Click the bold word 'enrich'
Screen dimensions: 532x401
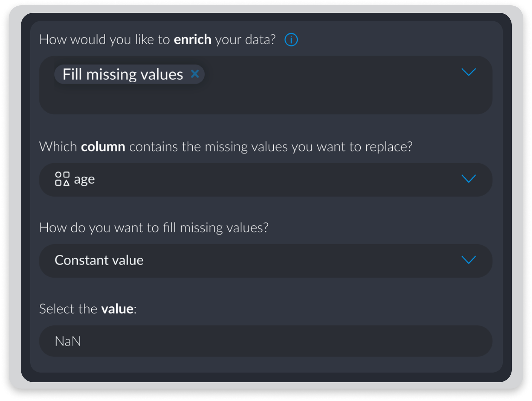(192, 39)
